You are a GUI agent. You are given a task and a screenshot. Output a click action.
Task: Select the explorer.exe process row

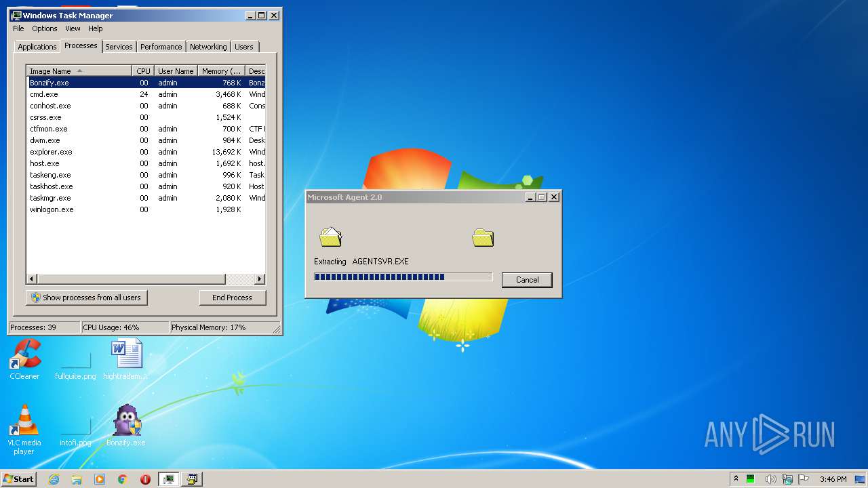[146, 152]
